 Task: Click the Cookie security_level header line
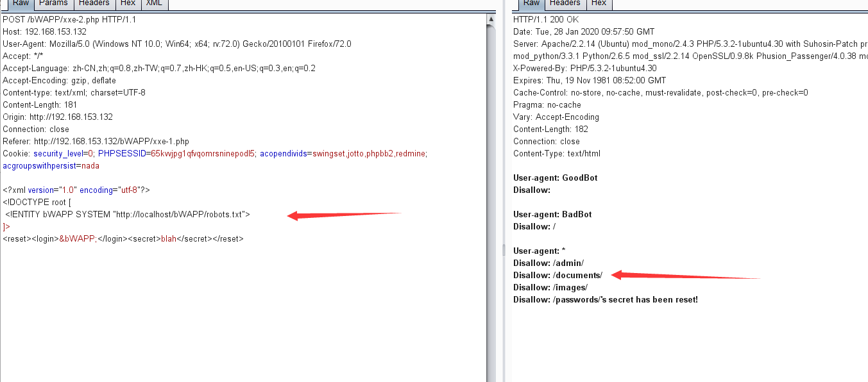click(x=215, y=154)
